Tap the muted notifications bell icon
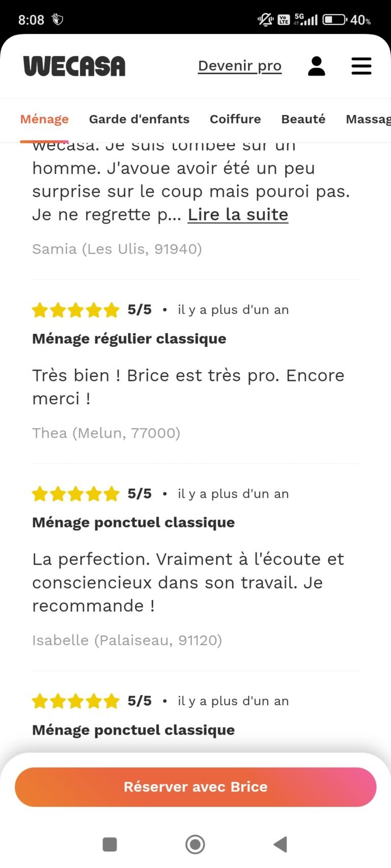Viewport: 391px width, 868px height. pos(265,20)
